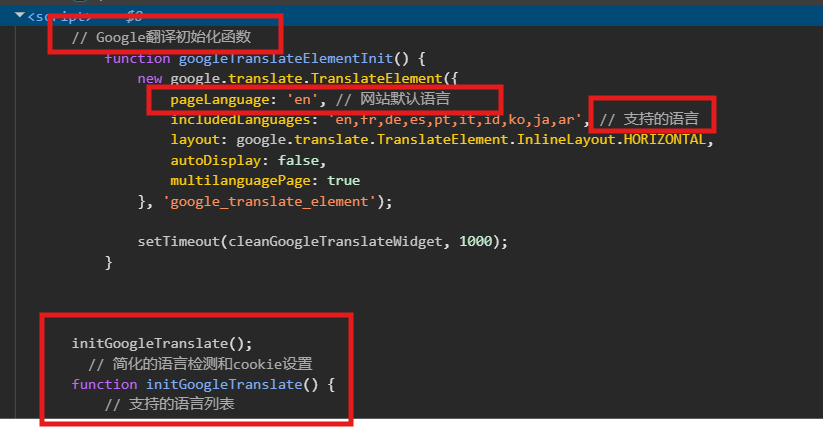
Task: Click the '// 支持的语言' comment after includedLanguages
Action: (x=649, y=119)
